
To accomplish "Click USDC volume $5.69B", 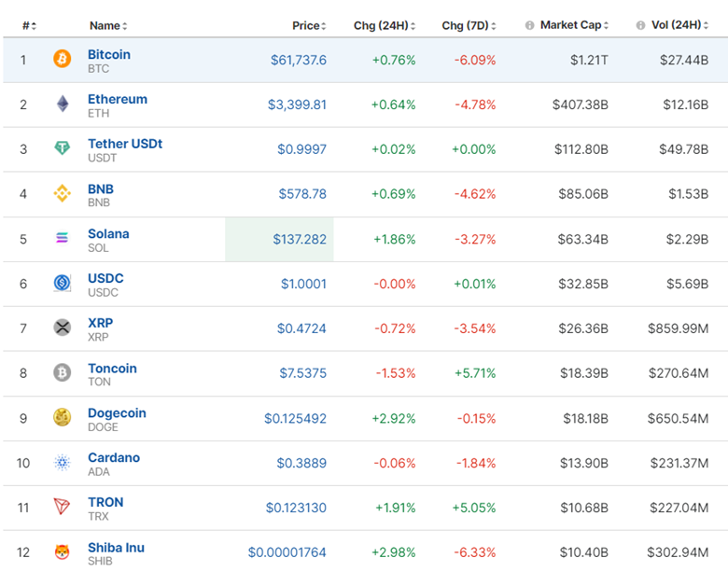I will [x=688, y=284].
